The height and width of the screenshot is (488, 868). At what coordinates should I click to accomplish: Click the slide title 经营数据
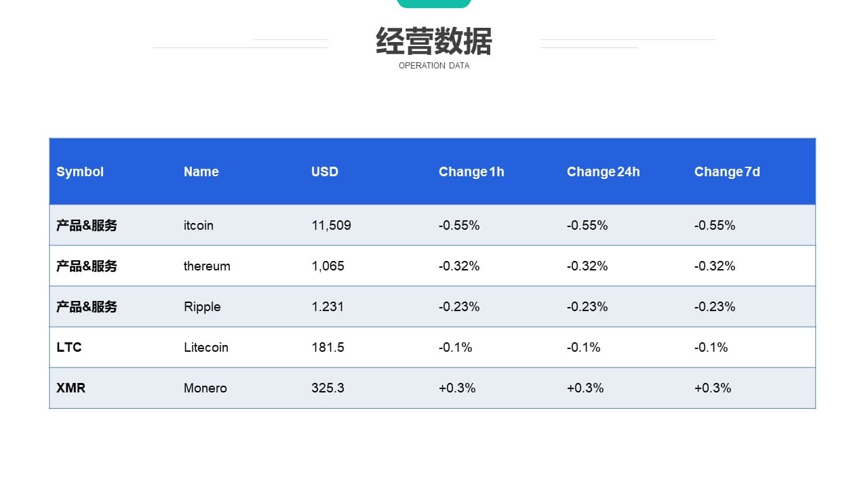coord(434,41)
